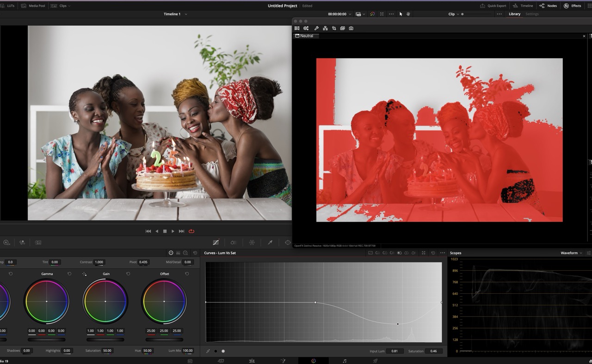Select the arrow pointer tool
This screenshot has height=364, width=592.
pyautogui.click(x=401, y=14)
